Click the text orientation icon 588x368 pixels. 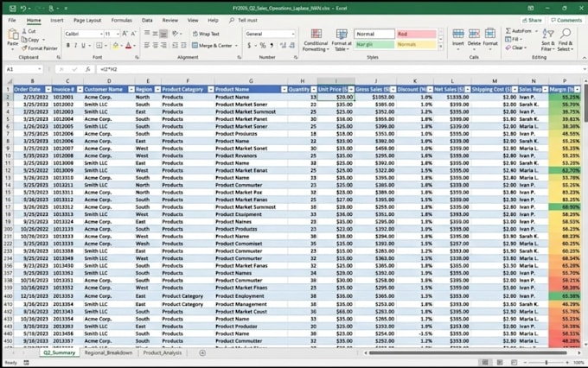pyautogui.click(x=176, y=34)
